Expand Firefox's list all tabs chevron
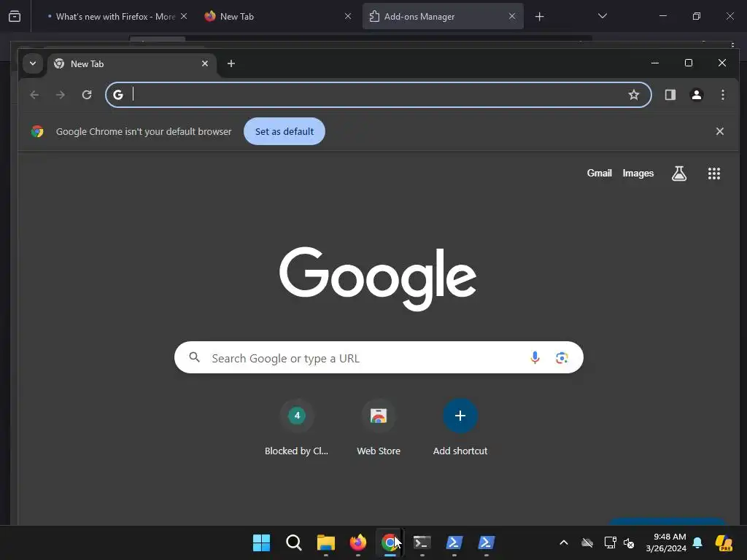Screen dimensions: 747x560 point(602,16)
